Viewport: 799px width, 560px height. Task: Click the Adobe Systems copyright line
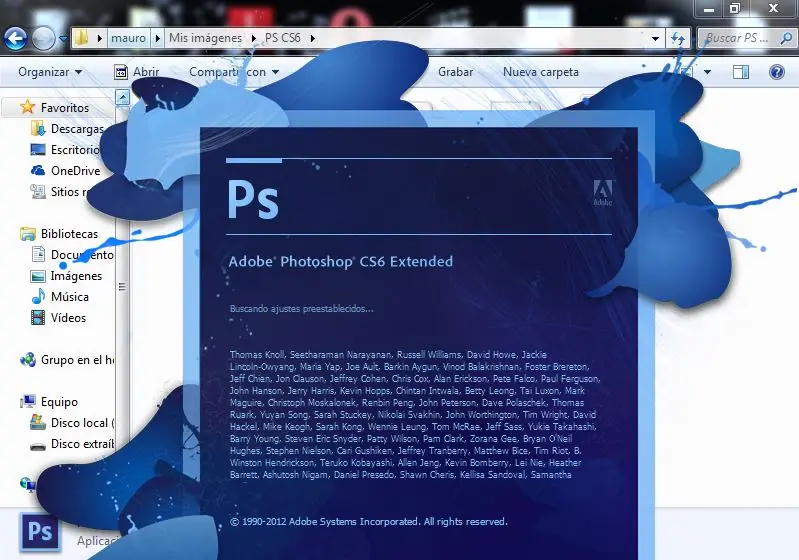pos(368,522)
